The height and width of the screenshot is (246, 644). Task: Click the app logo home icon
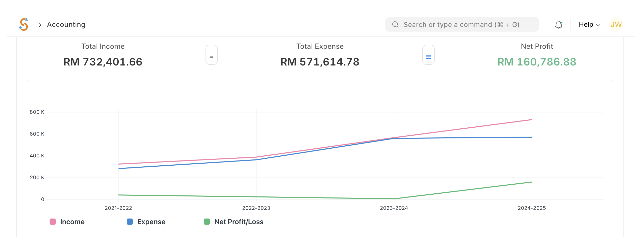pos(24,24)
